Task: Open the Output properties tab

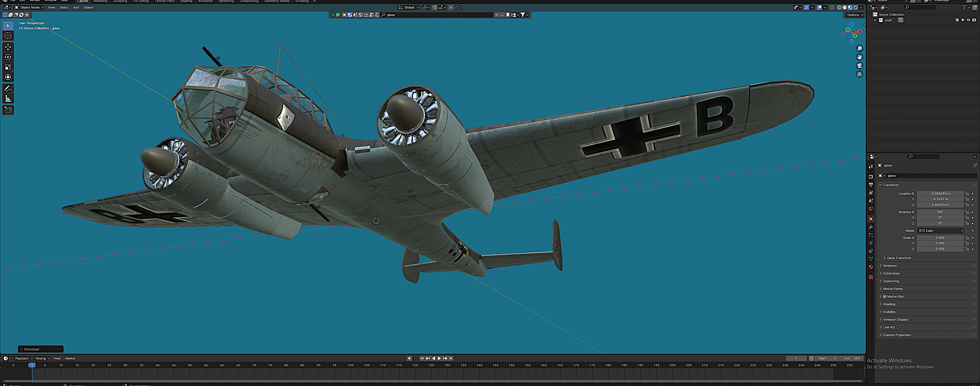Action: (870, 185)
